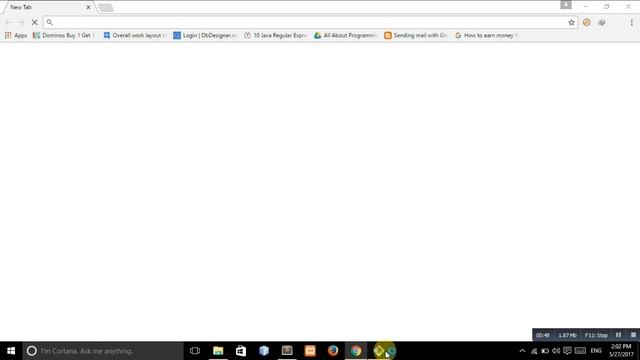Click the Chrome profile user button

[566, 5]
